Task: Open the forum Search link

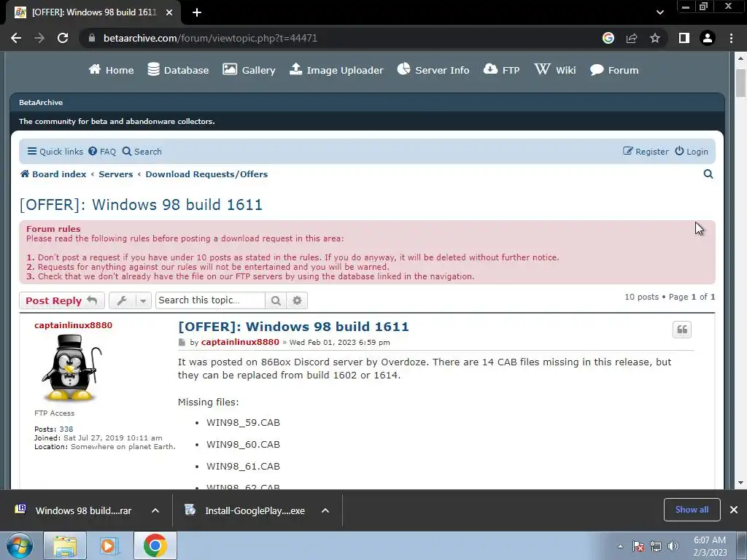Action: (x=142, y=152)
